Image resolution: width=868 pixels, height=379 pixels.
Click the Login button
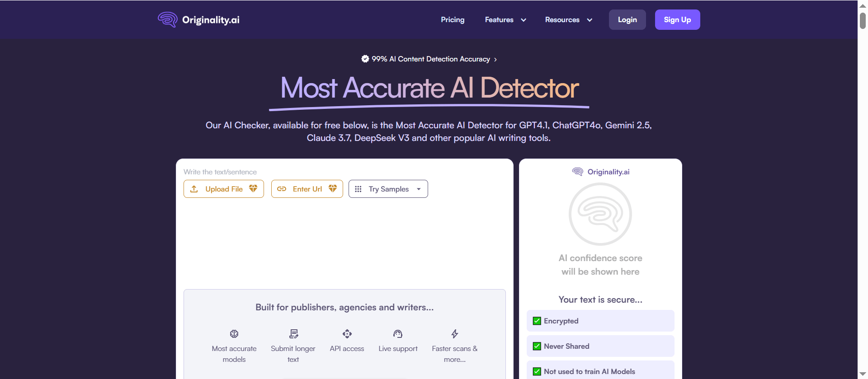tap(627, 20)
